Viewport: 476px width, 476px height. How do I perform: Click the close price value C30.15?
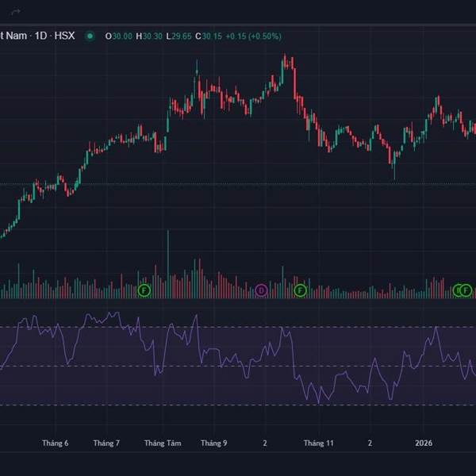tap(210, 36)
